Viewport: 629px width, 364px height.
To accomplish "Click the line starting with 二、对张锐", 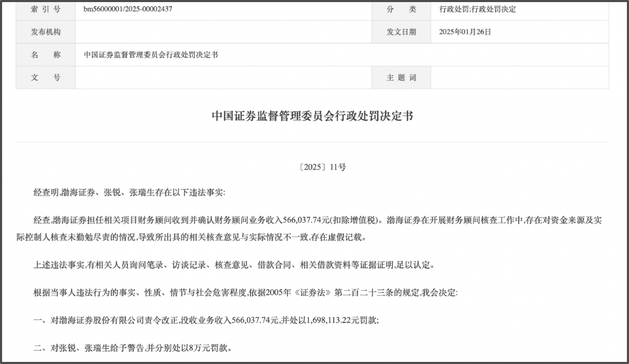I will (x=131, y=348).
